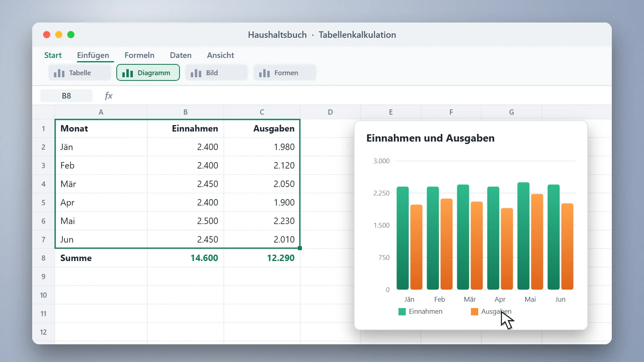Click the red close window button
Image resolution: width=644 pixels, height=362 pixels.
[47, 35]
